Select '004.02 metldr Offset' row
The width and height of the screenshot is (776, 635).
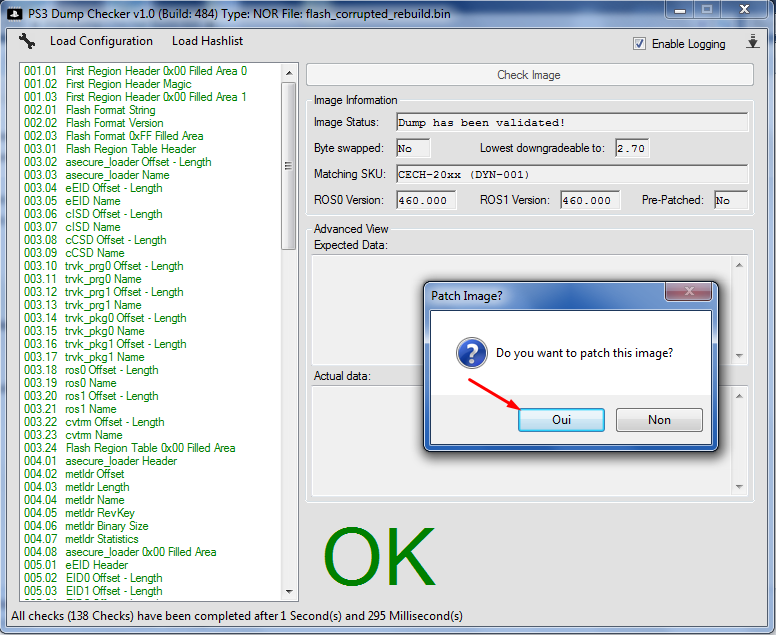[x=74, y=474]
